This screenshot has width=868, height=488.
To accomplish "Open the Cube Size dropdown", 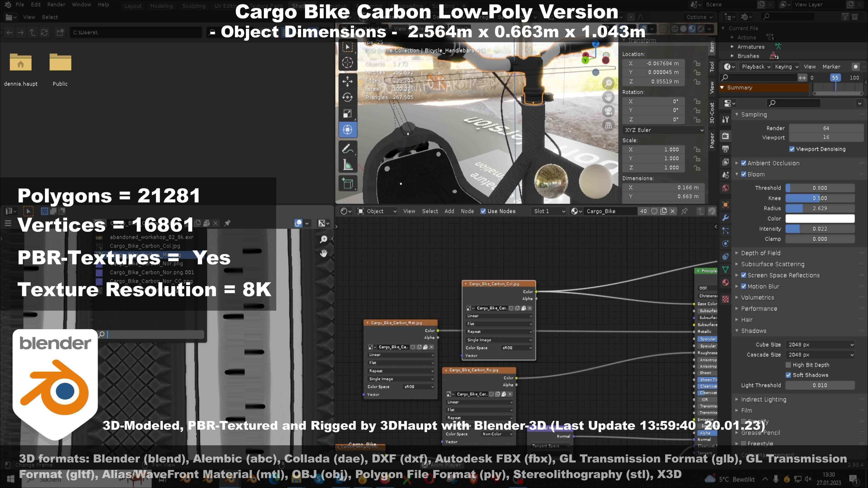I will click(820, 345).
